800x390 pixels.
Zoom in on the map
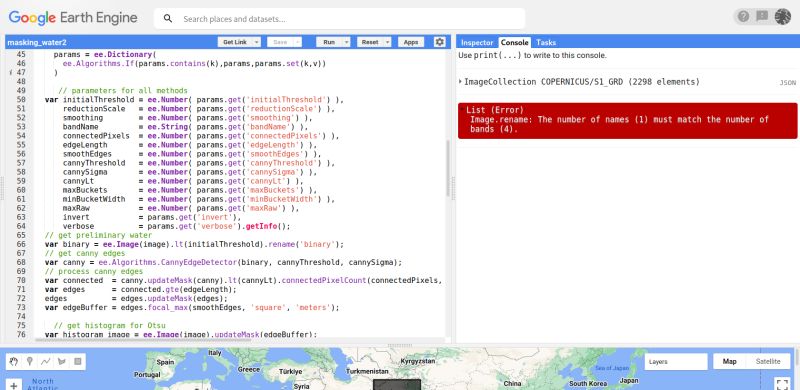tap(14, 385)
